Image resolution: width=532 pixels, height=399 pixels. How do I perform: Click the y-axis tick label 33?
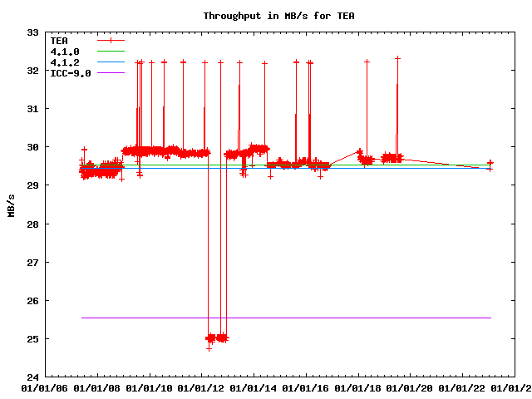click(x=33, y=32)
